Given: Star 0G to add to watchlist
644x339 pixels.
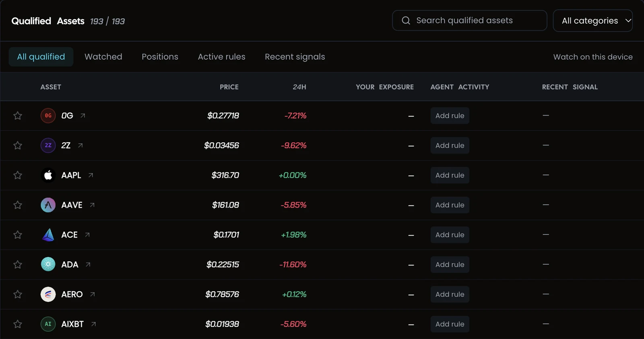Looking at the screenshot, I should pyautogui.click(x=18, y=116).
